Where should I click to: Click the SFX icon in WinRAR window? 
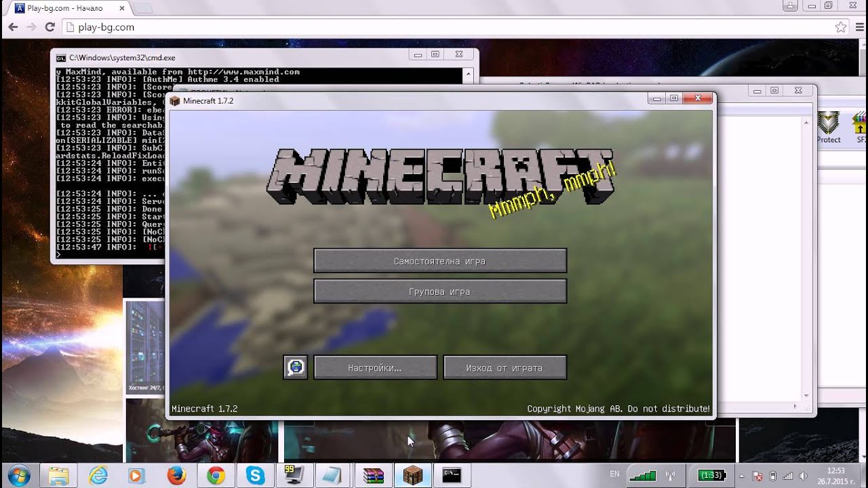click(x=860, y=127)
